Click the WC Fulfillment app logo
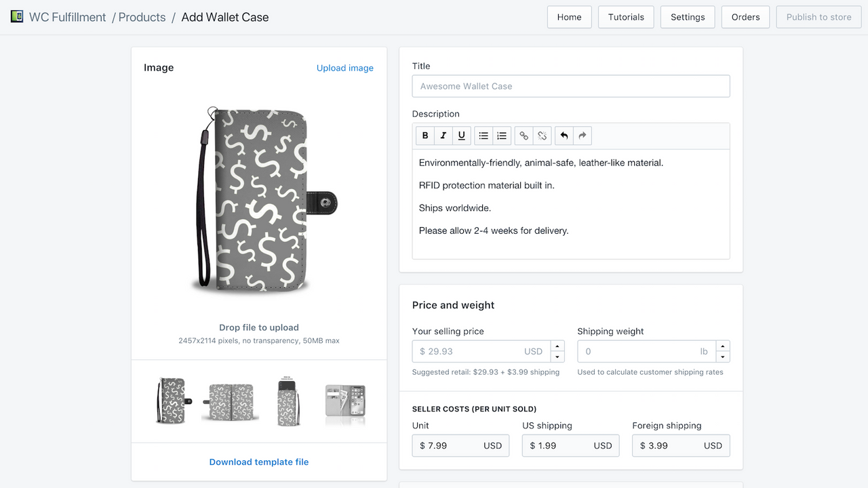868x488 pixels. pyautogui.click(x=17, y=17)
